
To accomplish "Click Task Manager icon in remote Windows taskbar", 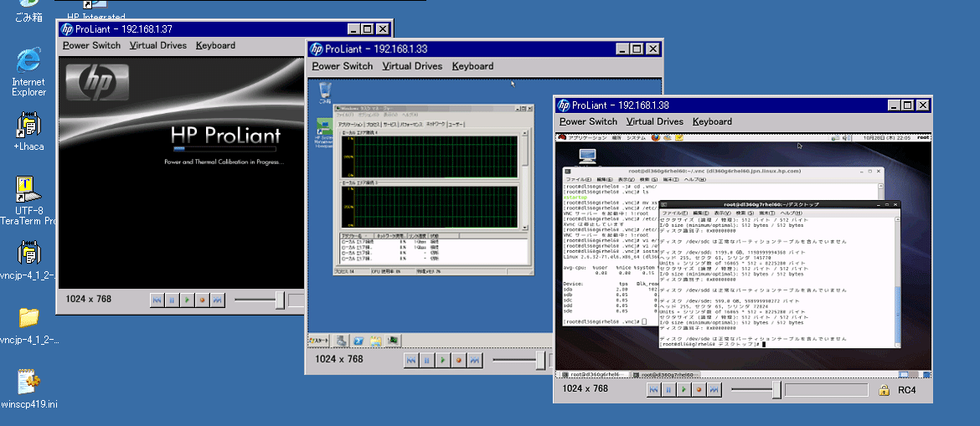I will click(x=393, y=341).
